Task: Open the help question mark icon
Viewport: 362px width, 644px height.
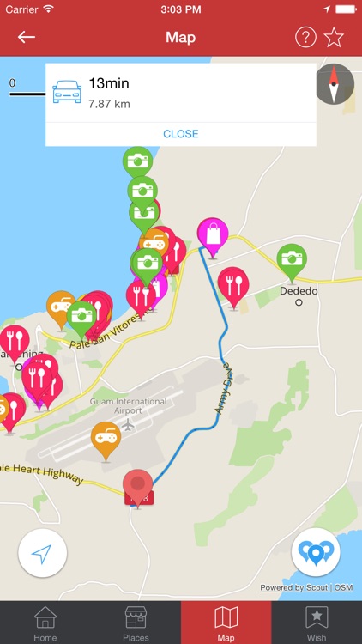Action: coord(305,38)
